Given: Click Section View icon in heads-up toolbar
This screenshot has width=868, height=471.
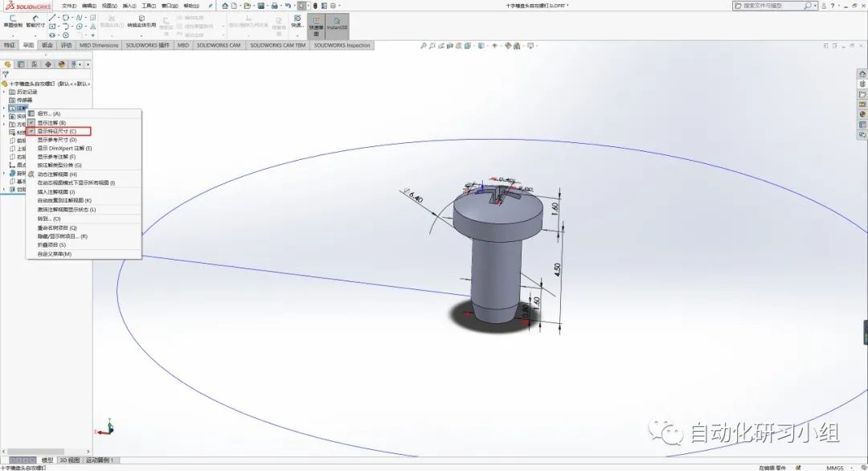Looking at the screenshot, I should pos(450,46).
